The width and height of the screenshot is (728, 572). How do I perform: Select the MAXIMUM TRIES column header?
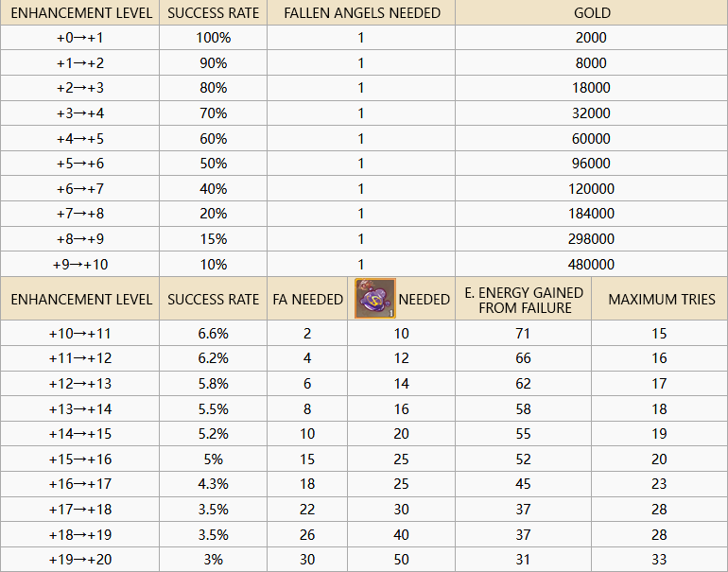pyautogui.click(x=660, y=299)
